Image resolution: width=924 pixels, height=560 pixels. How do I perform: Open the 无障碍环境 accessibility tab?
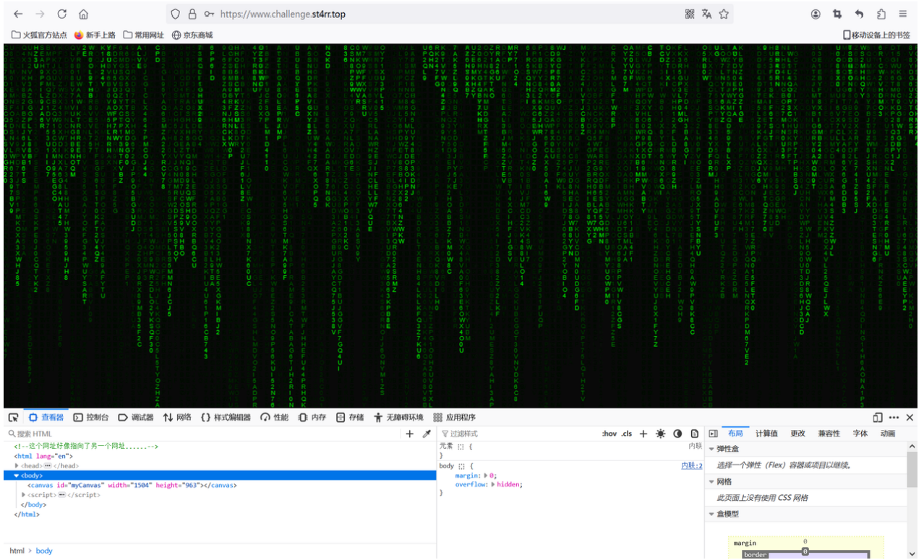[398, 418]
